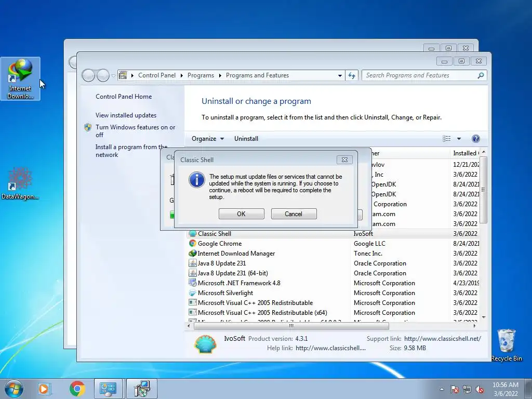Click the Microsoft Silverlight icon in the list

(192, 292)
